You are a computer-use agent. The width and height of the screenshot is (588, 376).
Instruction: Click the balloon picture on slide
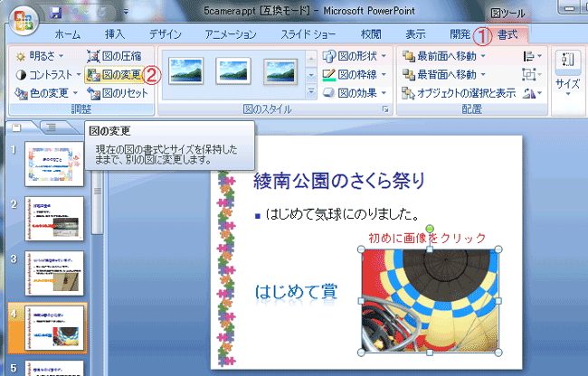click(x=430, y=301)
